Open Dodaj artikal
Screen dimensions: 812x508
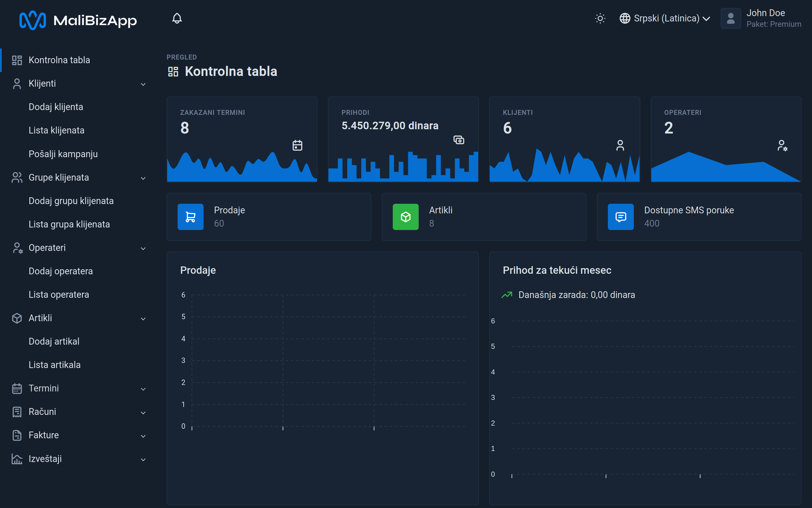click(x=54, y=341)
